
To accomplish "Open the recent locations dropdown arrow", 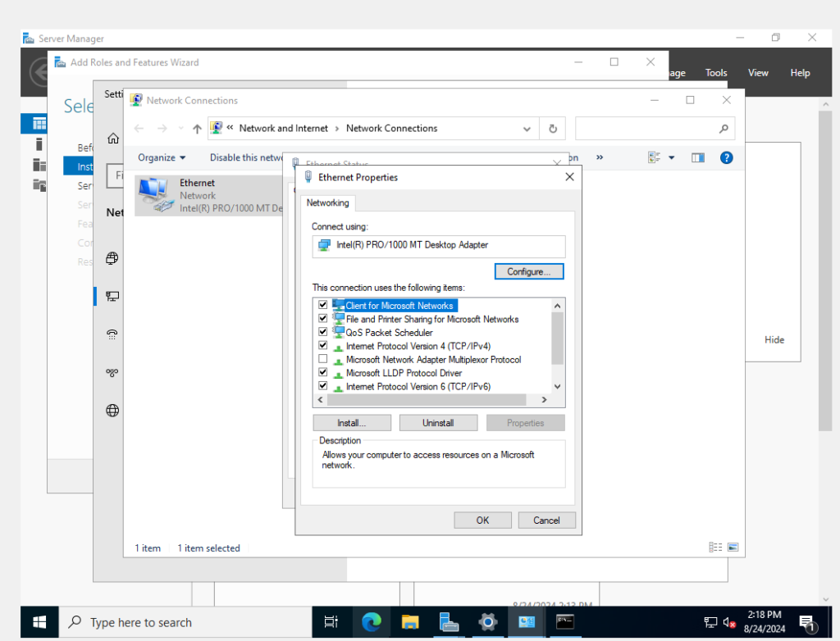I will point(181,129).
